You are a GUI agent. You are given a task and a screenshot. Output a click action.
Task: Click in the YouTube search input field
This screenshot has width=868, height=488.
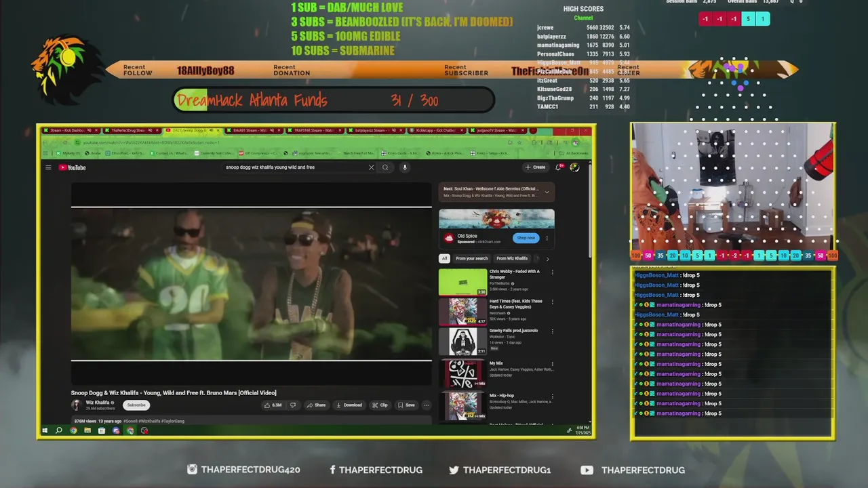click(x=295, y=167)
